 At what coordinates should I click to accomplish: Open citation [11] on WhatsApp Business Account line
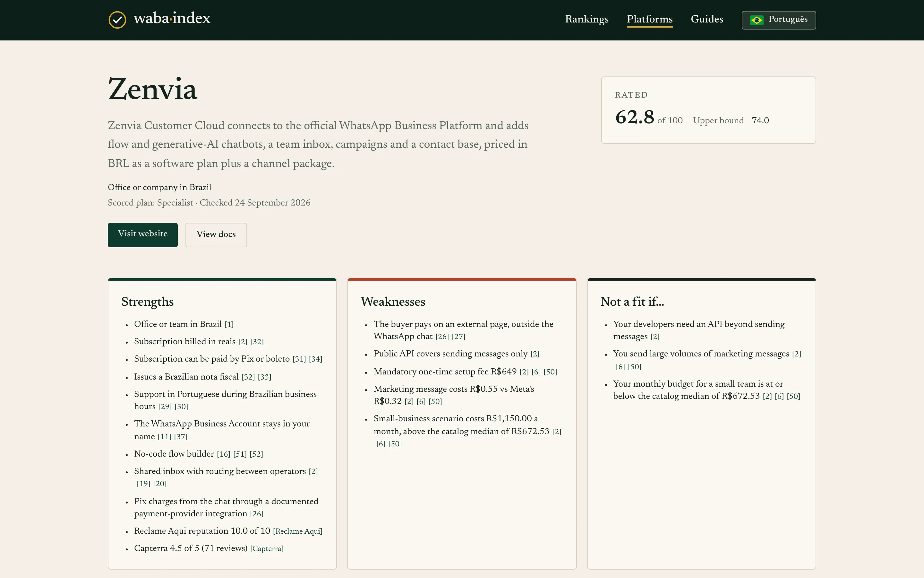coord(164,437)
